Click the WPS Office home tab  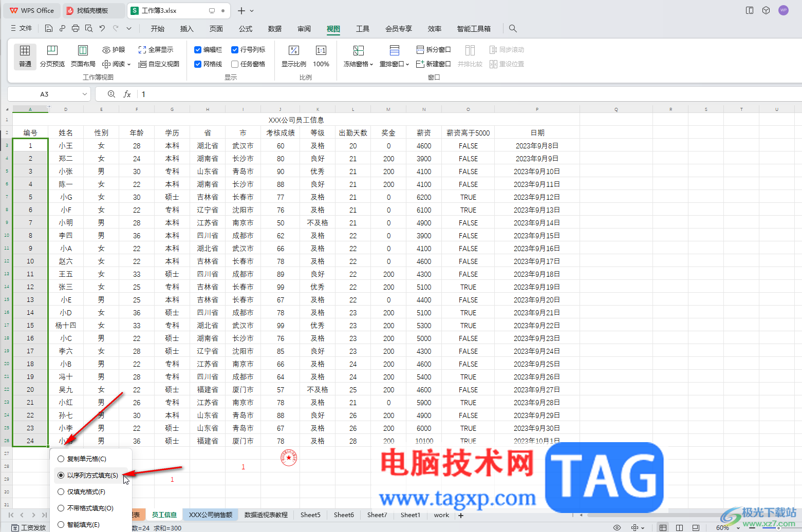coord(32,10)
